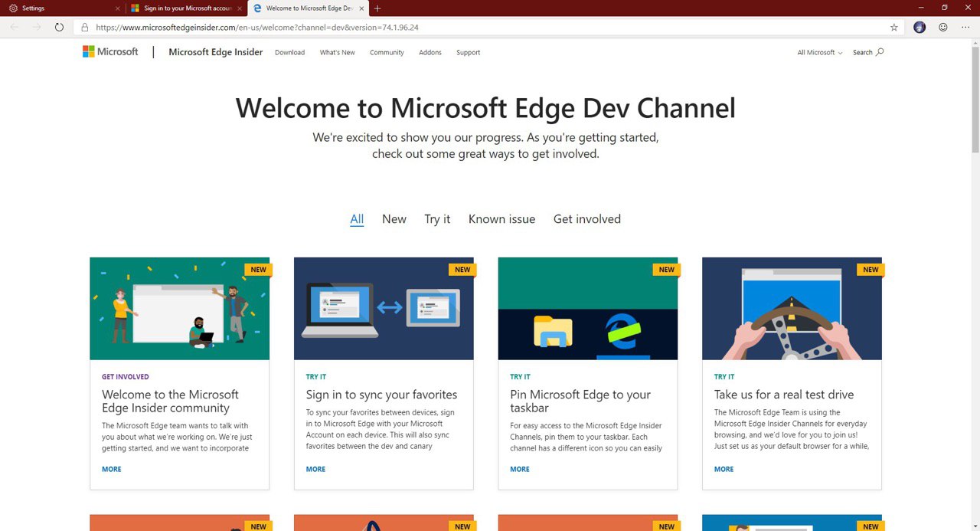This screenshot has height=531, width=980.
Task: Open 'Sign in to sync your favorites' heading
Action: tap(381, 395)
